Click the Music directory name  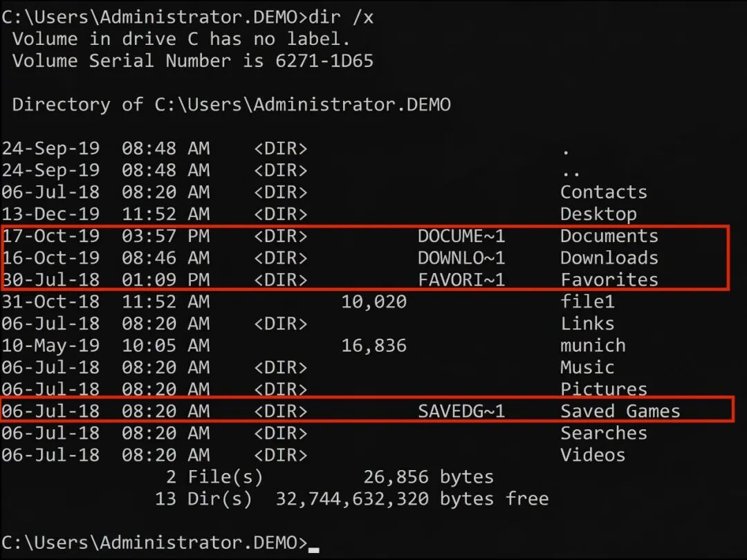[x=587, y=368]
